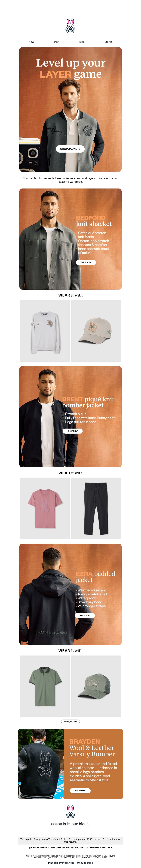Open the New menu link
The width and height of the screenshot is (141, 868).
click(31, 42)
